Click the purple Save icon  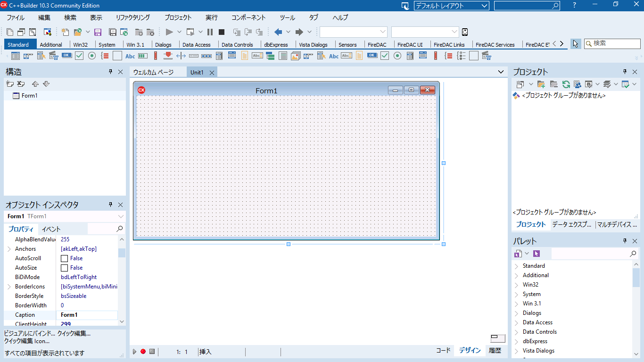coord(98,32)
